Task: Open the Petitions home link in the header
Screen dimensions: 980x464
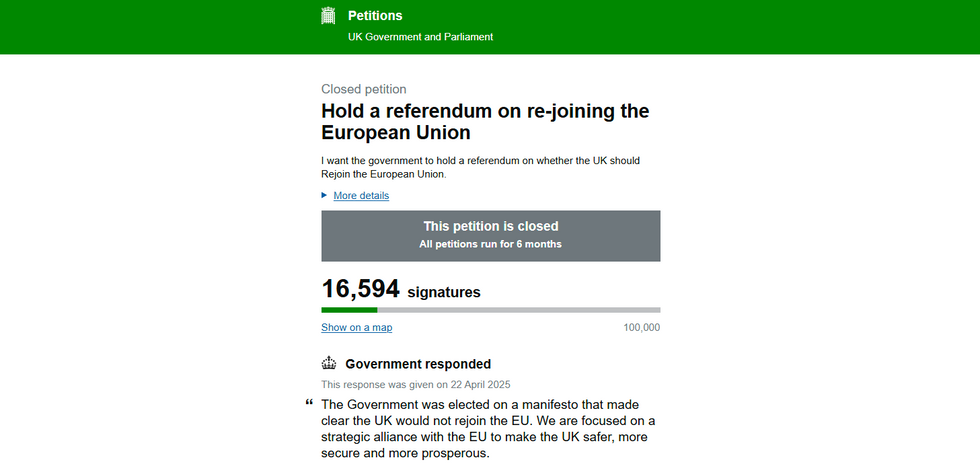Action: [x=375, y=16]
